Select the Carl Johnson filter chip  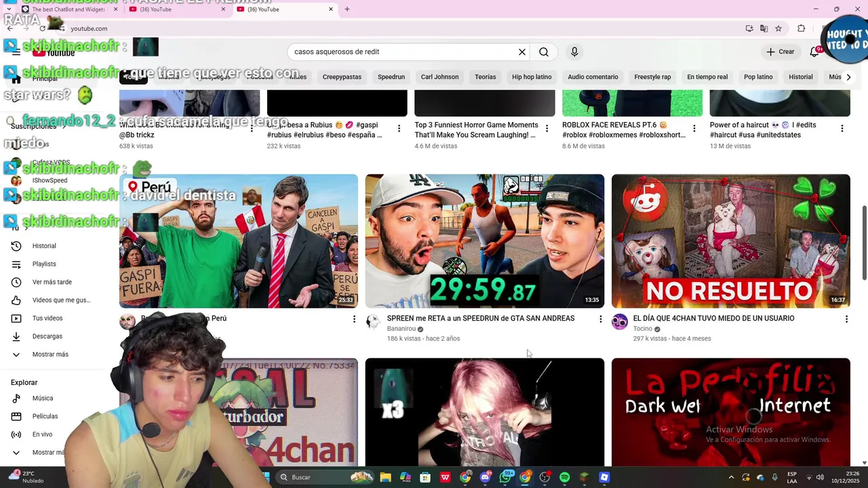(x=440, y=77)
